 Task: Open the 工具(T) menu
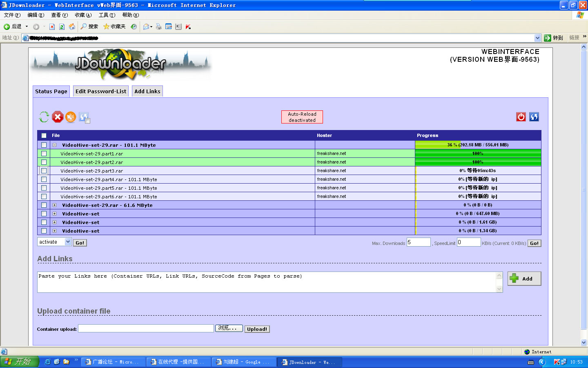[x=107, y=15]
